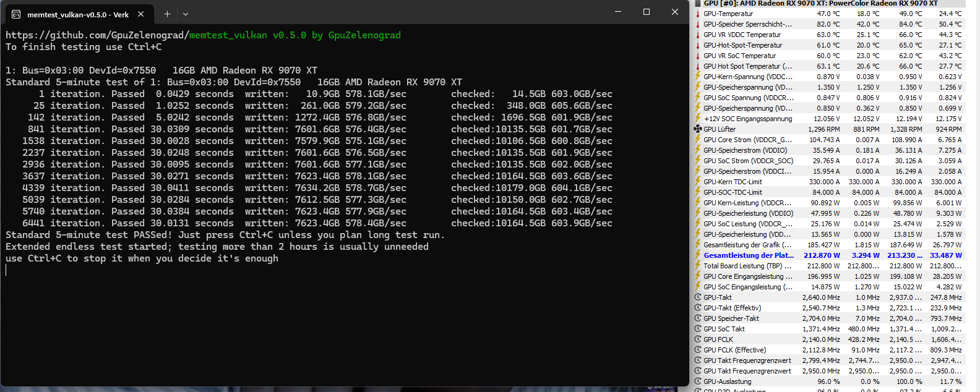Click lightning icon of GPU-Kern-Spannung row
Image resolution: width=980 pixels, height=392 pixels.
[x=698, y=77]
